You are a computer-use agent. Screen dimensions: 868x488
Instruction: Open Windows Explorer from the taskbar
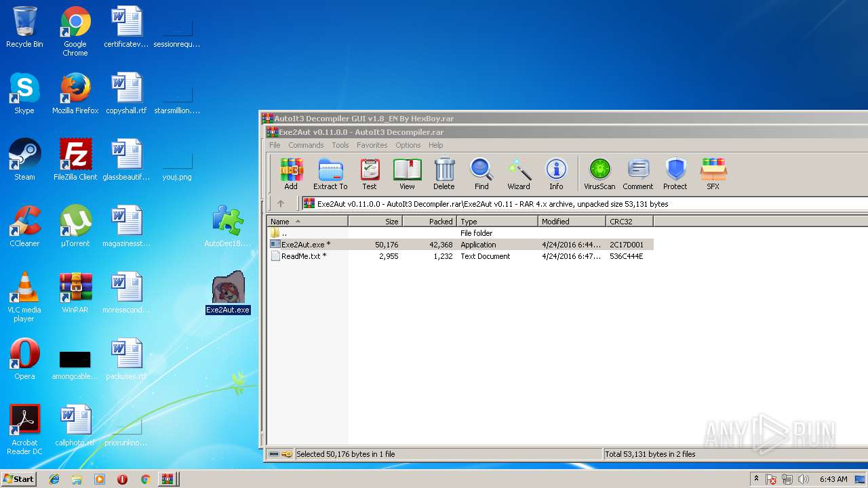pos(77,479)
